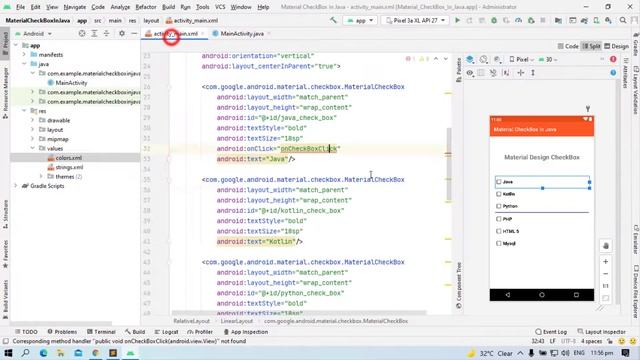This screenshot has height=360, width=640.
Task: Zoom in on the layout preview
Action: (x=606, y=262)
